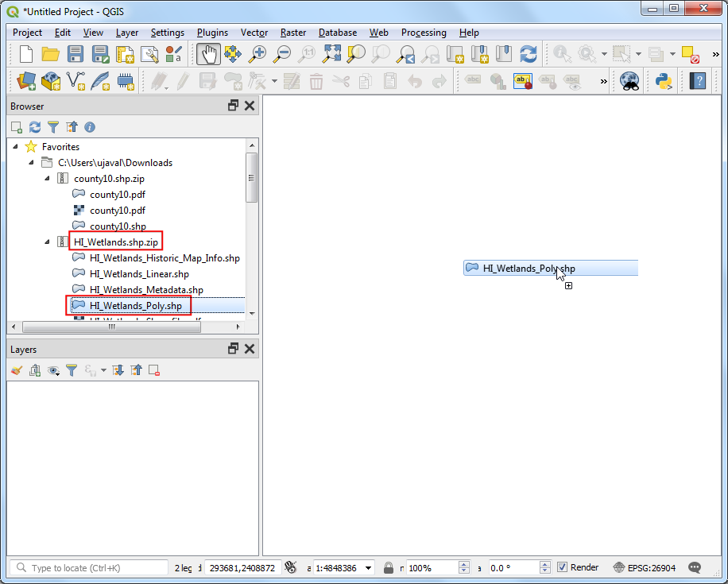Open the MetaSearch globe binoculars icon
This screenshot has width=728, height=584.
[629, 80]
